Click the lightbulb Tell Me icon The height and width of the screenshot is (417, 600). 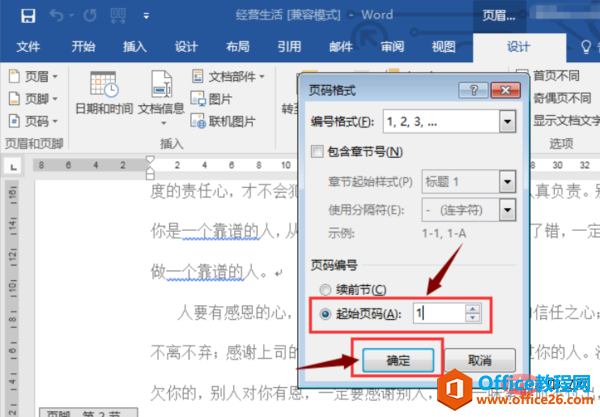point(585,47)
